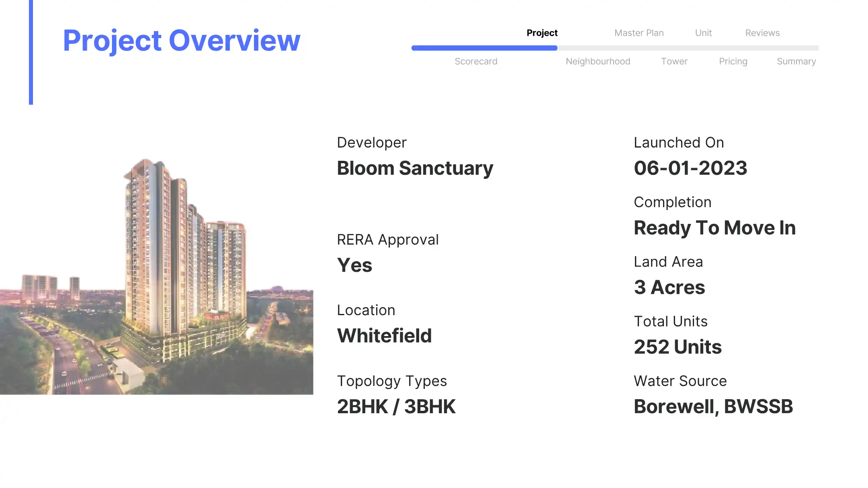The height and width of the screenshot is (488, 868).
Task: Open the Tower section
Action: (x=674, y=62)
